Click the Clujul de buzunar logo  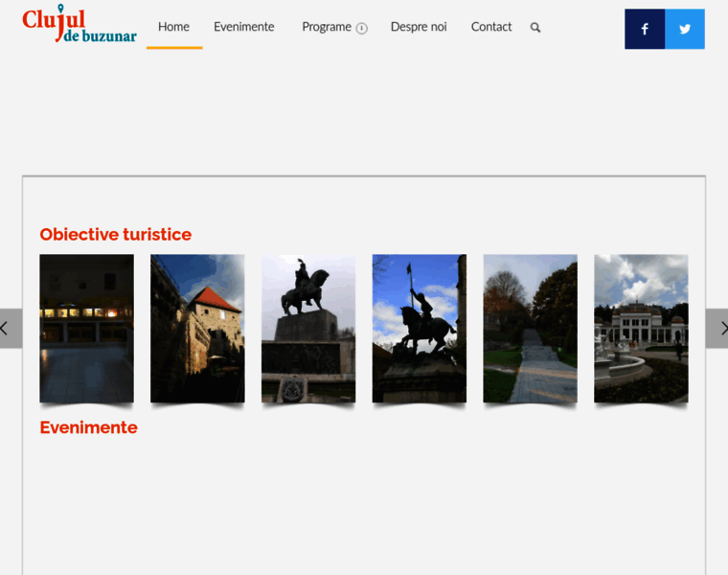[80, 26]
